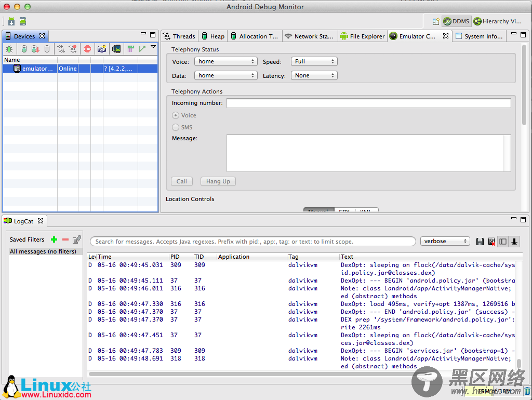Viewport: 532px width, 400px height.
Task: Clear the logcat log
Action: click(x=491, y=242)
